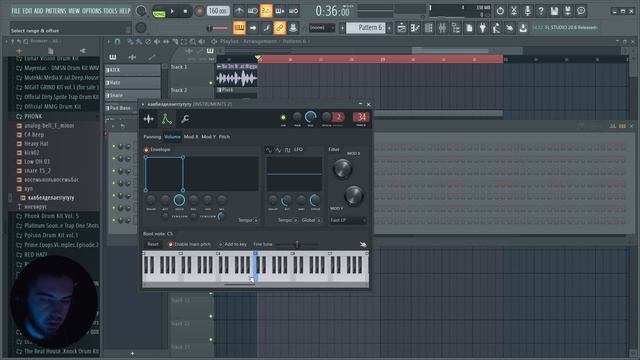Open the instrument window options arrow menu

143,104
